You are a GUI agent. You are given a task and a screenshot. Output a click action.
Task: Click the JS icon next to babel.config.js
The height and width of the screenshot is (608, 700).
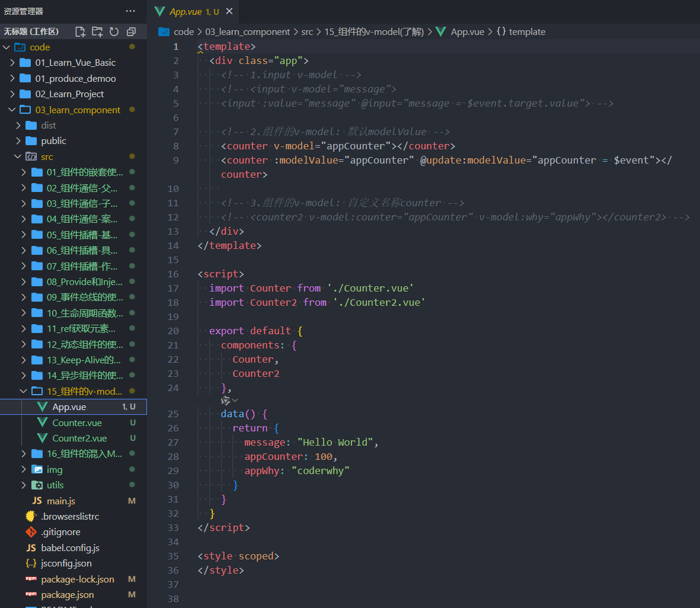[x=31, y=548]
